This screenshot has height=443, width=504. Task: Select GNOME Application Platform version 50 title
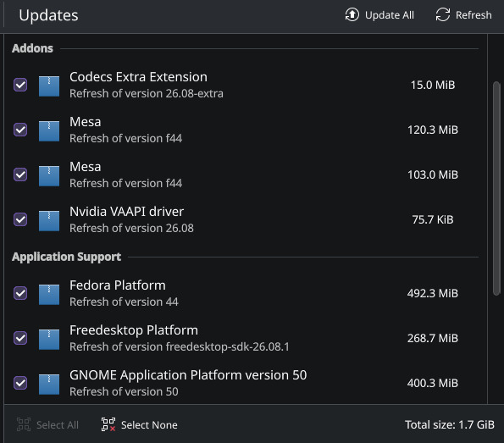(x=188, y=375)
